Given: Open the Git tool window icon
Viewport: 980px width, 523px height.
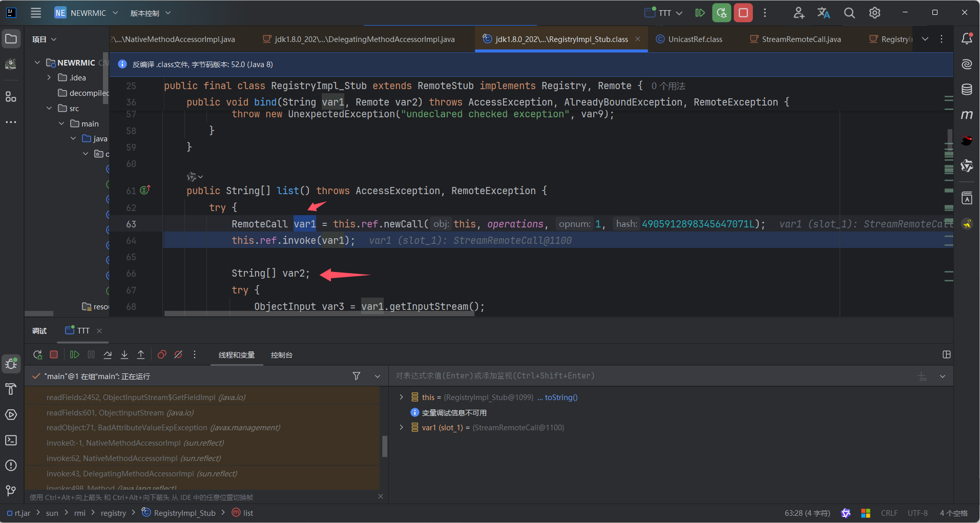Looking at the screenshot, I should click(11, 491).
